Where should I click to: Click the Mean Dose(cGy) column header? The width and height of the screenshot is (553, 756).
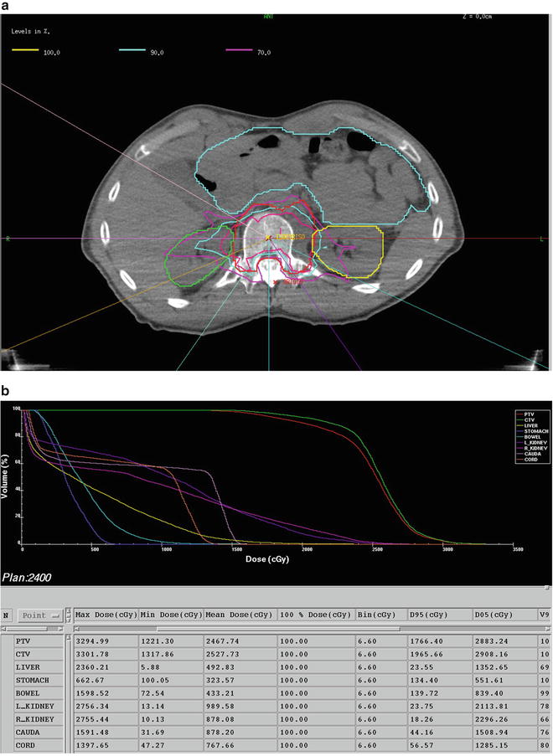click(239, 615)
